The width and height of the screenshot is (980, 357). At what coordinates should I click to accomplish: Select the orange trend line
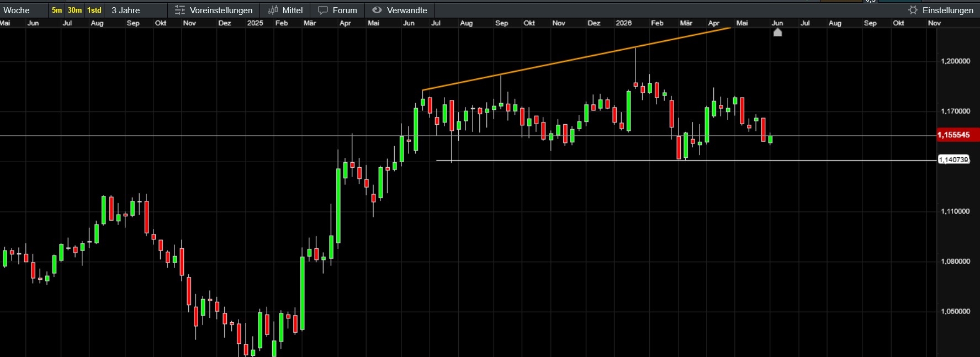click(576, 59)
